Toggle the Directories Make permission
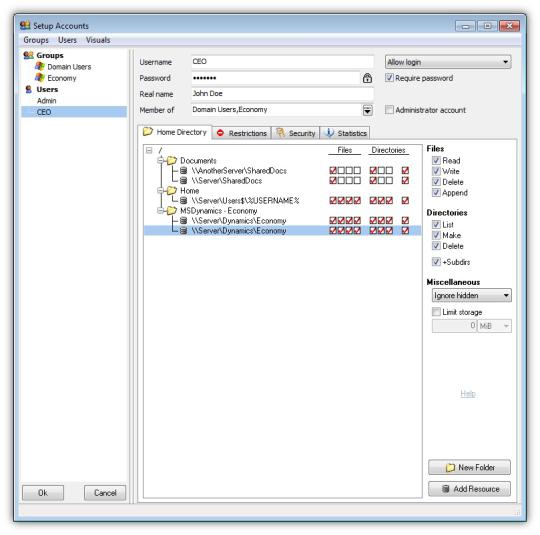The image size is (540, 535). click(x=436, y=235)
